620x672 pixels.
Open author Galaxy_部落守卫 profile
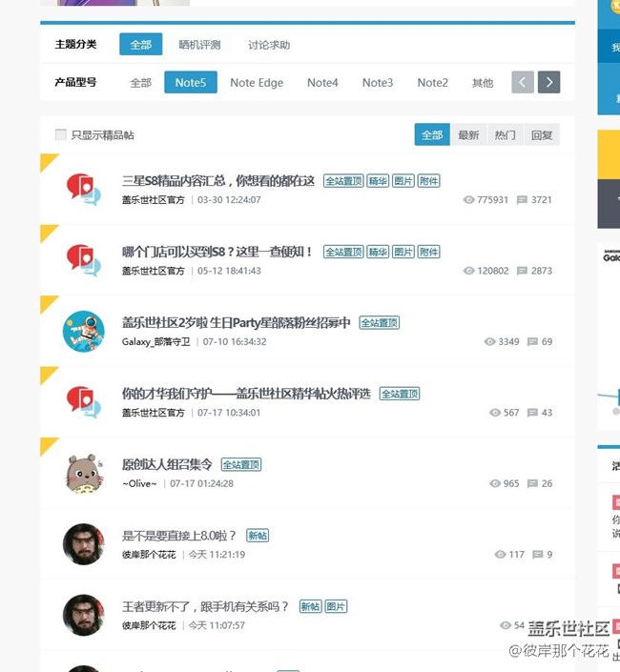155,341
